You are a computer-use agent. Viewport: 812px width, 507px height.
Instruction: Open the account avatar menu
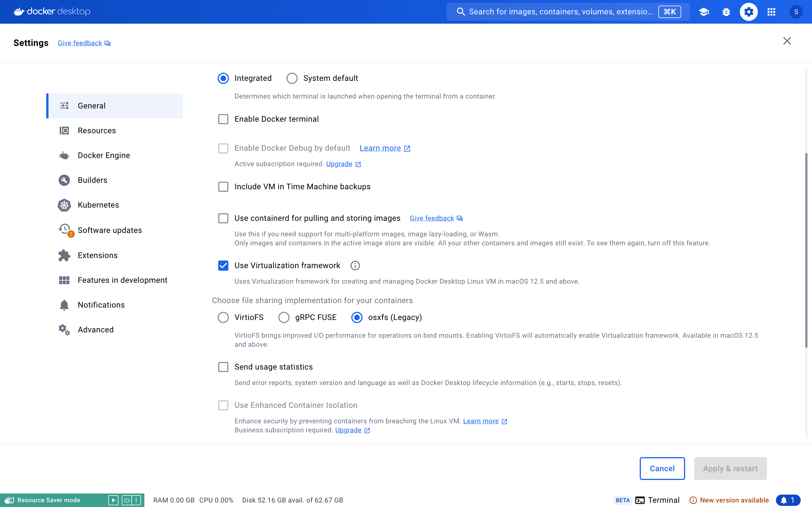pos(796,12)
